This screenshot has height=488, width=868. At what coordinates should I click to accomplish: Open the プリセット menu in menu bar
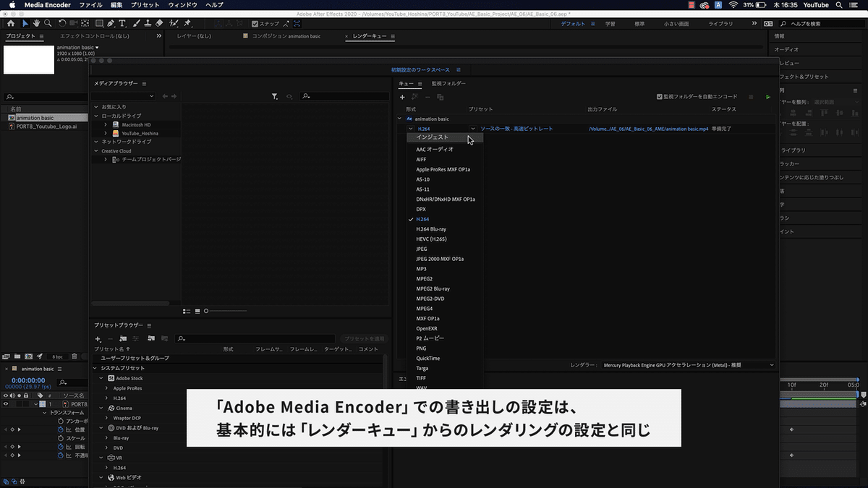[146, 5]
